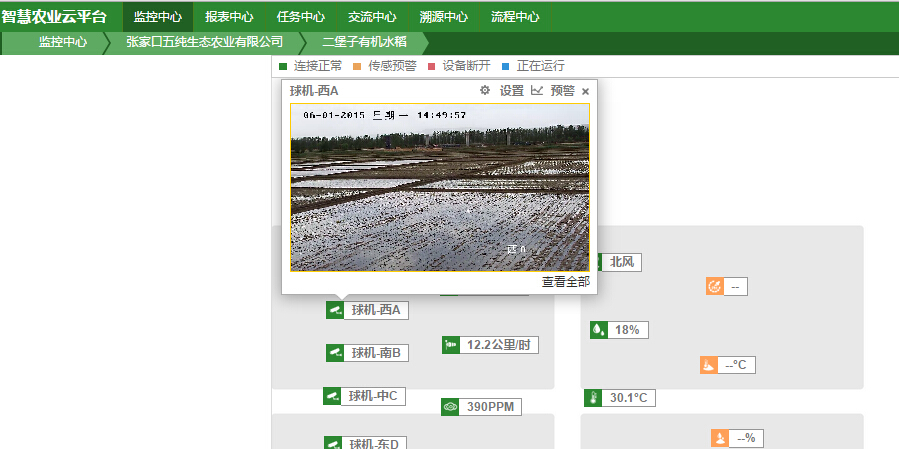The height and width of the screenshot is (449, 899).
Task: Open 设置 gear in camera popup
Action: 485,90
